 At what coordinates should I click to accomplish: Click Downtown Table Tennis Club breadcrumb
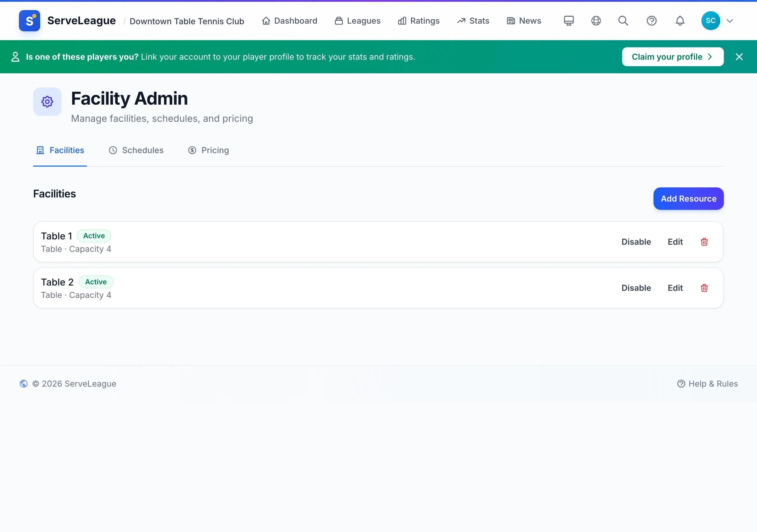[x=187, y=21]
